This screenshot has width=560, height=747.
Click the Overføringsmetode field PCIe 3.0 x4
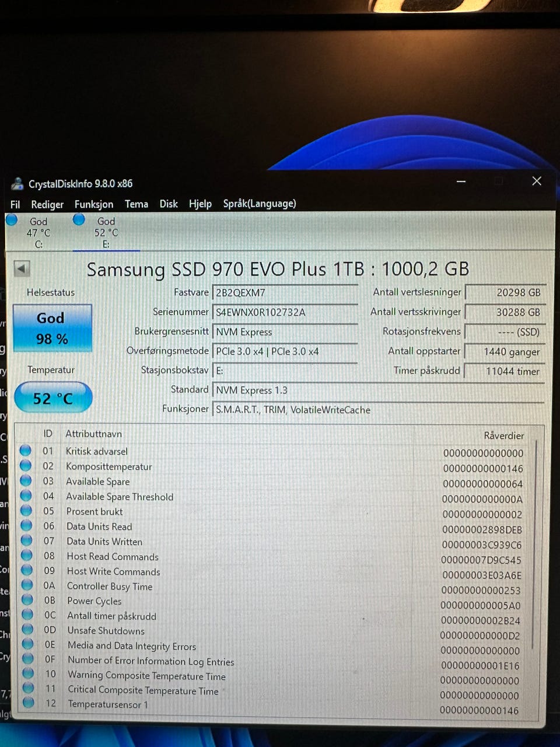[285, 352]
